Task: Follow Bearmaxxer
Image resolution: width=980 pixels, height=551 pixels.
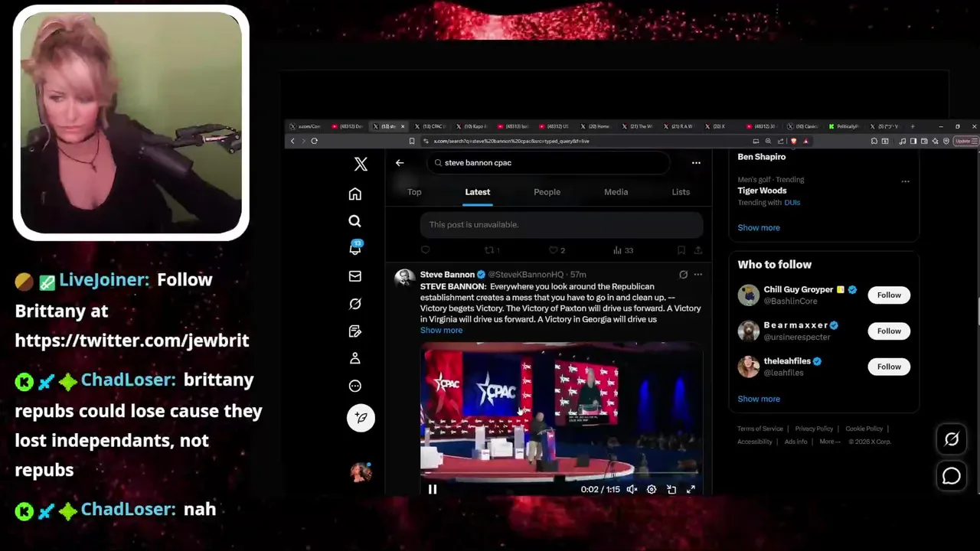Action: click(889, 331)
